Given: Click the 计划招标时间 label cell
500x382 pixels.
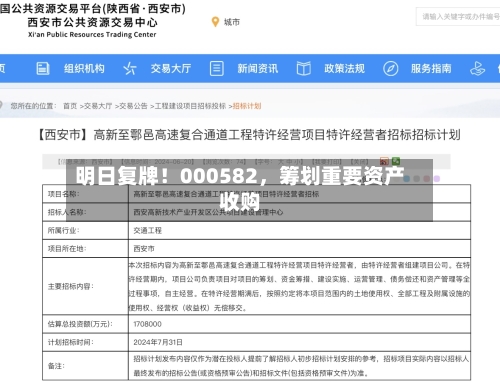Looking at the screenshot, I should pos(86,342).
